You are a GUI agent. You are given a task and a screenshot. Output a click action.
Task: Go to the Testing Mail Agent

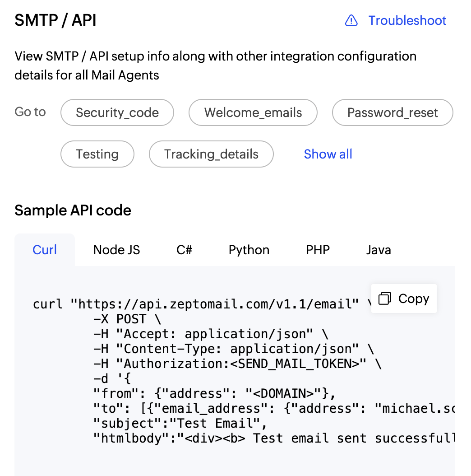(97, 154)
